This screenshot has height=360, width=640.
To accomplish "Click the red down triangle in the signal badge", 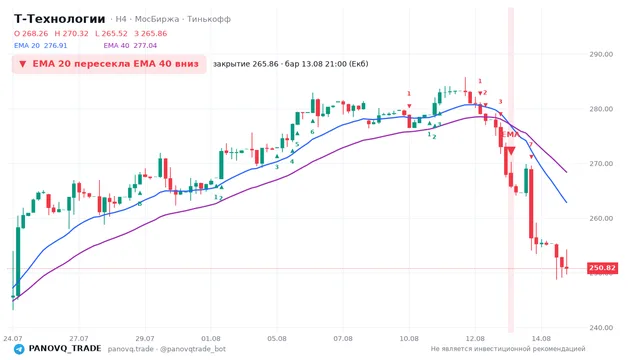I will [x=23, y=64].
